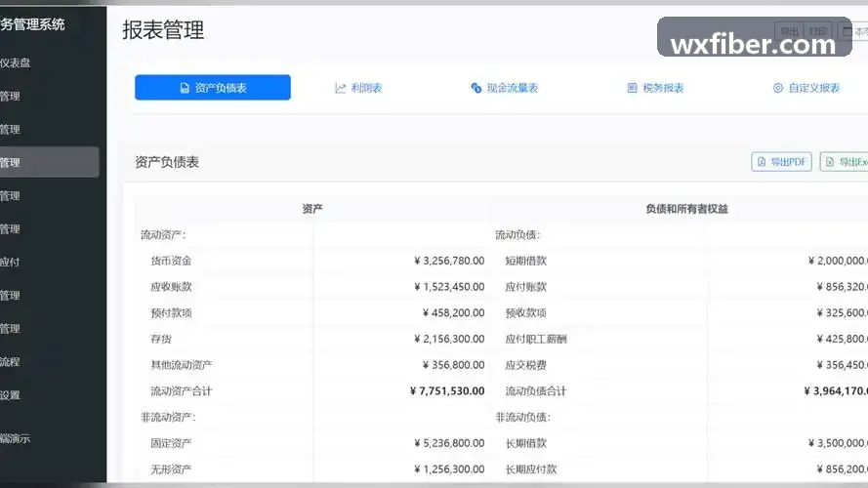Screen dimensions: 868x488
Task: Click the 短期借款 amount ¥ 2,000,000
Action: point(838,261)
